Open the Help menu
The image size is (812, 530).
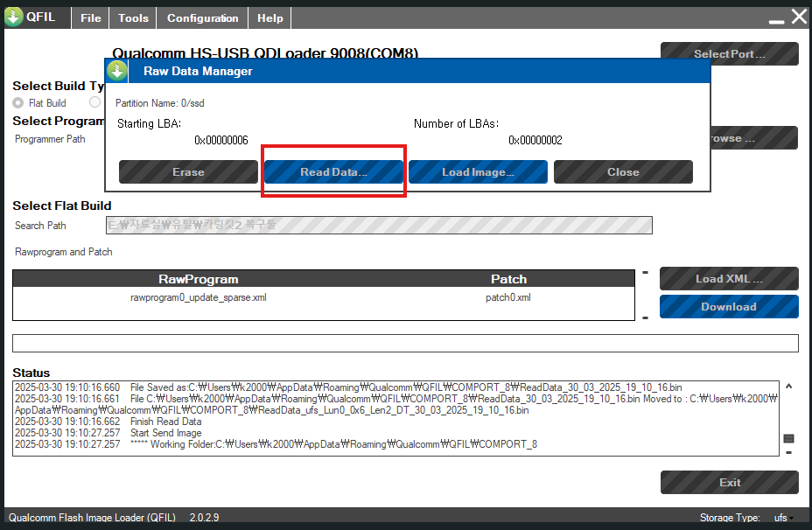(269, 18)
